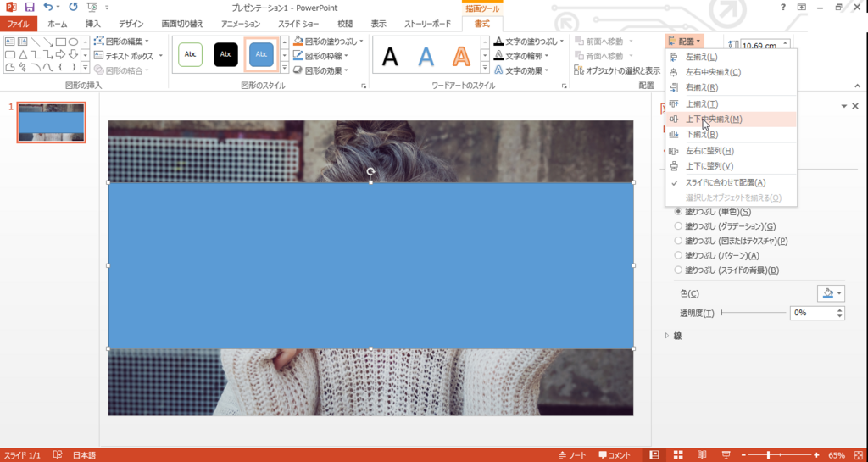This screenshot has width=868, height=462.
Task: Select picture or texture fill (図またはテクスチャ) radio
Action: coord(678,241)
